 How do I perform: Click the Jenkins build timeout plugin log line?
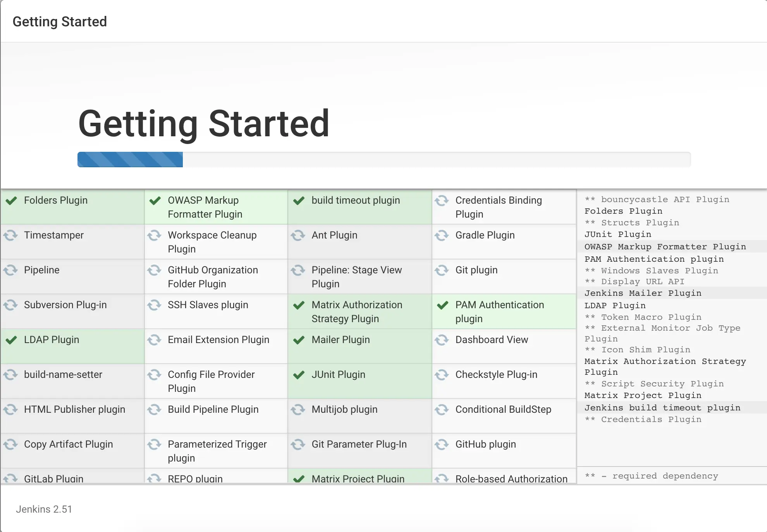click(x=662, y=408)
